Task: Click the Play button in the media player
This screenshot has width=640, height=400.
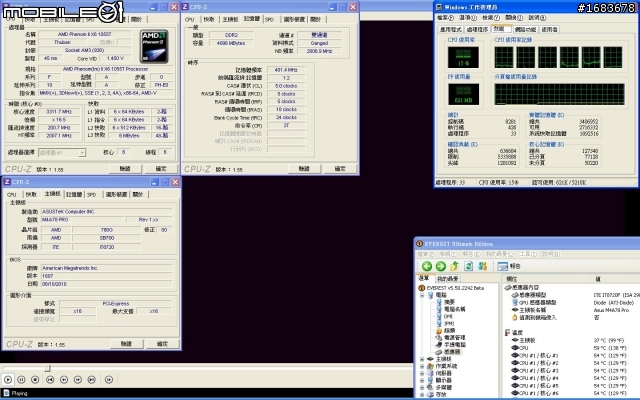Action: (8, 380)
